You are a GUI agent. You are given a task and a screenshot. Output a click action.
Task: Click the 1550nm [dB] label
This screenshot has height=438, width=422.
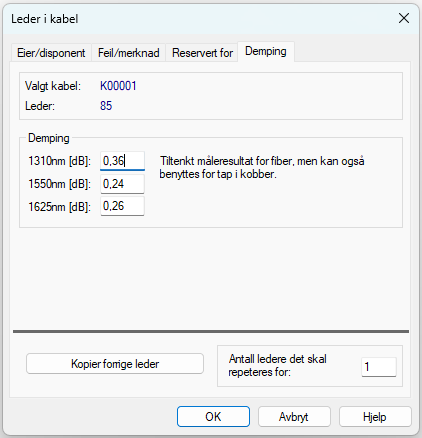59,184
